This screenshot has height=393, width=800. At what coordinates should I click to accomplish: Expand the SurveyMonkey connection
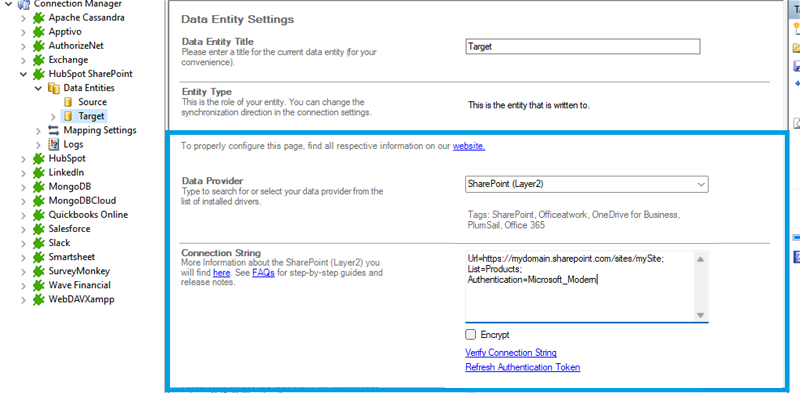[23, 272]
